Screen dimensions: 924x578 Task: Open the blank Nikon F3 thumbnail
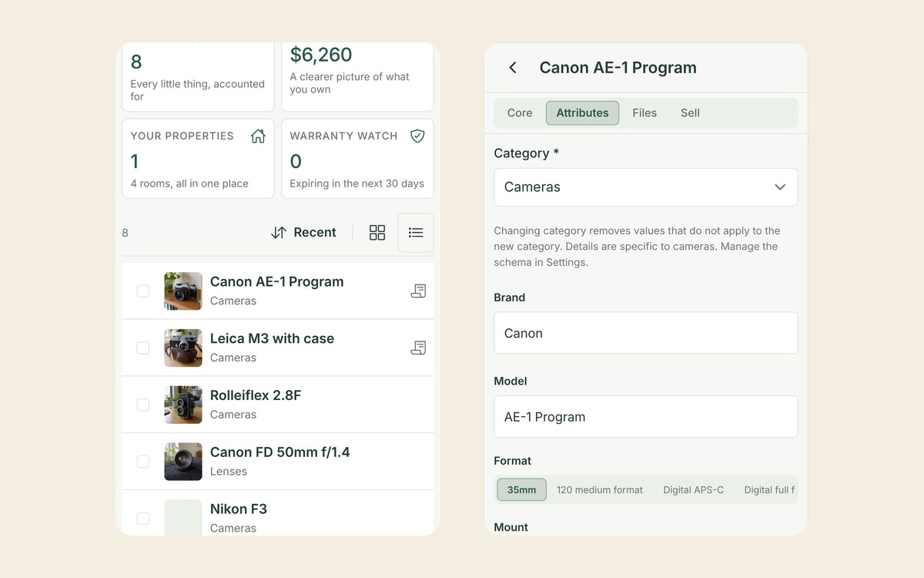point(183,517)
